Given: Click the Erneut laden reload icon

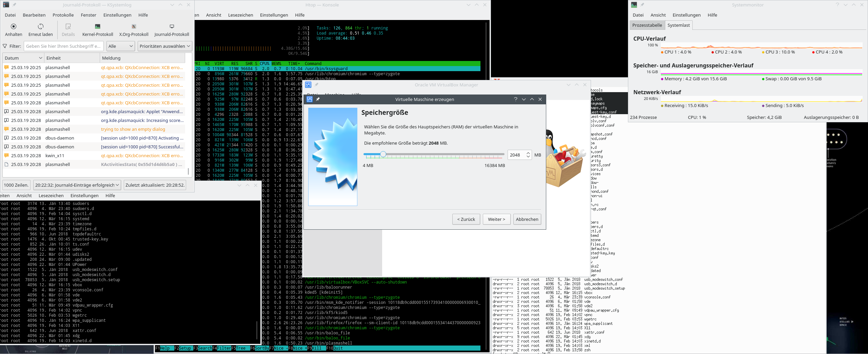Looking at the screenshot, I should (41, 26).
